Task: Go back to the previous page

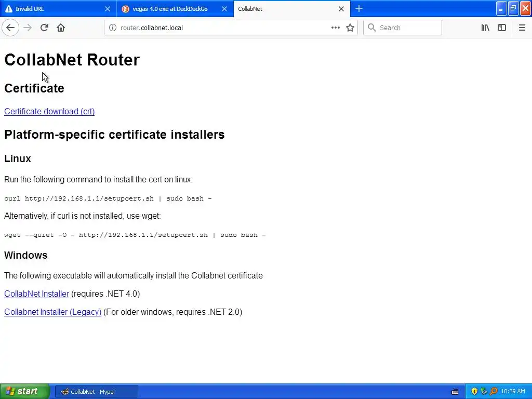Action: coord(10,28)
